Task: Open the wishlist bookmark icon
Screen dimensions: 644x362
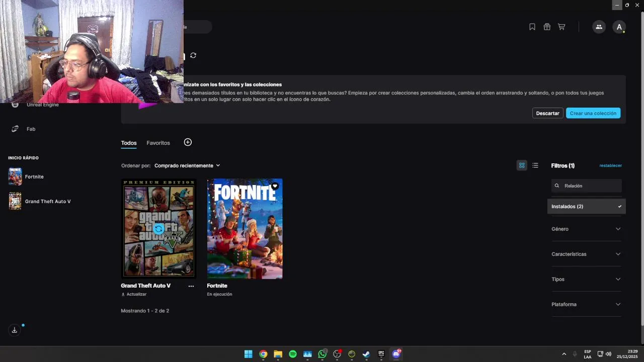Action: tap(532, 27)
